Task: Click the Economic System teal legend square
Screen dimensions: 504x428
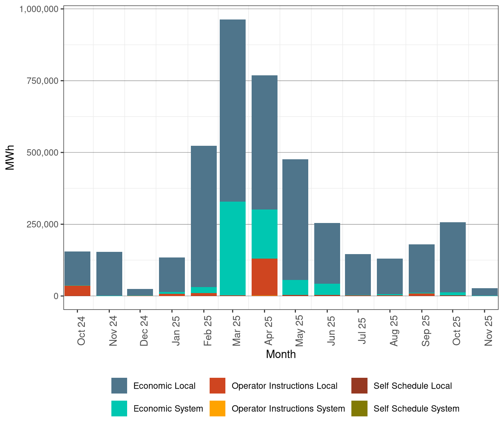Action: point(119,409)
